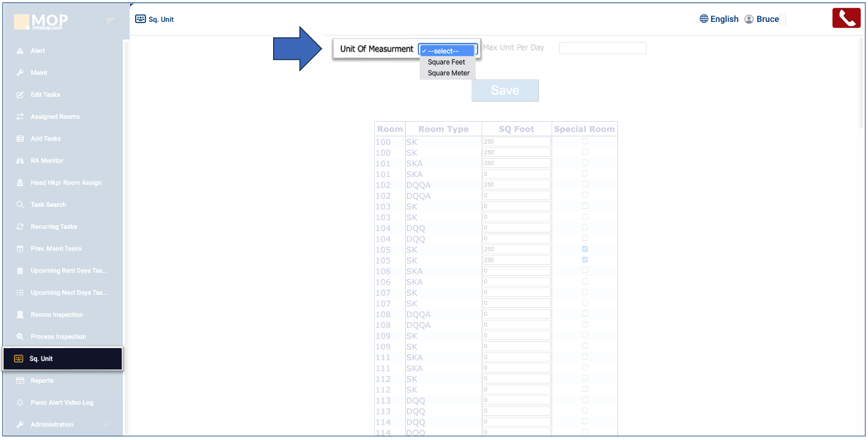The image size is (868, 440).
Task: Click the RA Monitor binoculars icon
Action: point(20,161)
